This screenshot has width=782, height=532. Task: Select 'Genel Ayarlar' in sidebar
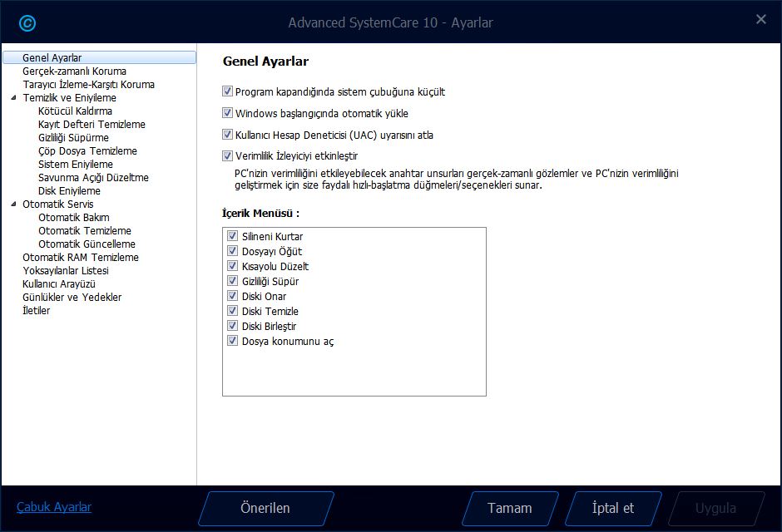point(99,57)
